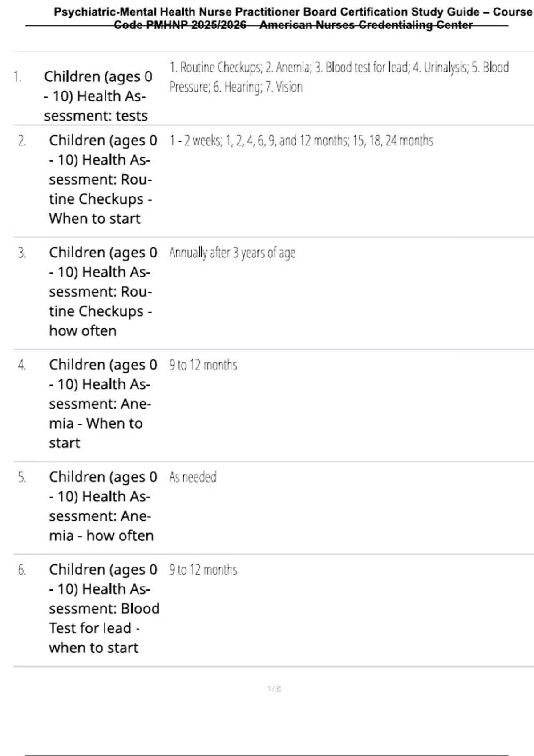The height and width of the screenshot is (756, 534).
Task: Select the answer listing Routine Checkups, Anemia tests
Action: point(338,77)
